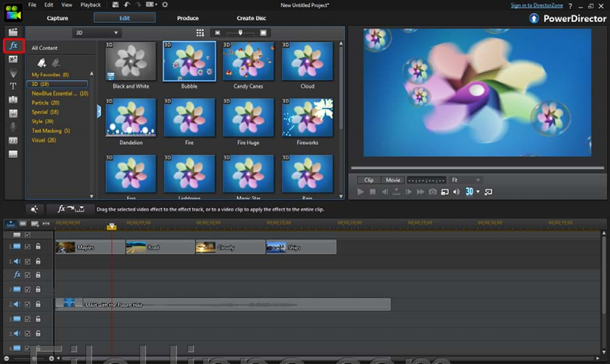The width and height of the screenshot is (610, 364).
Task: Click the delete tag icon
Action: pyautogui.click(x=56, y=62)
